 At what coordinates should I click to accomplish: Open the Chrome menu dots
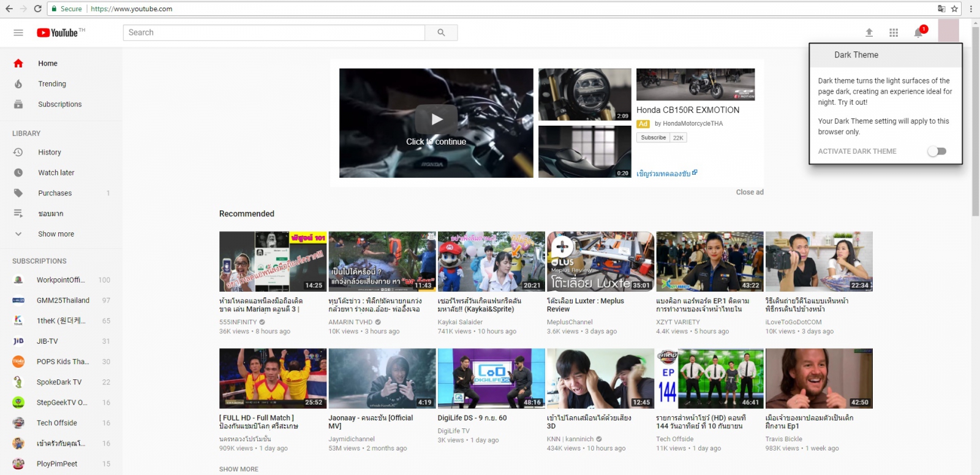click(971, 9)
